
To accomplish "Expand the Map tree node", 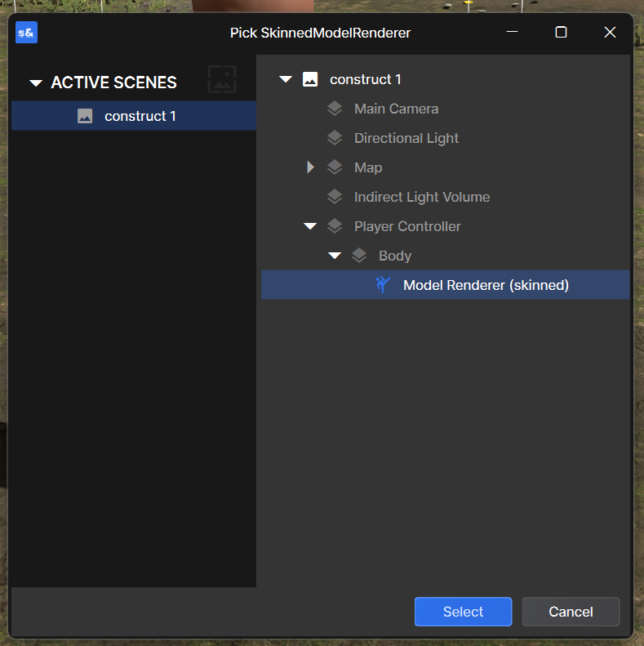I will (x=310, y=167).
